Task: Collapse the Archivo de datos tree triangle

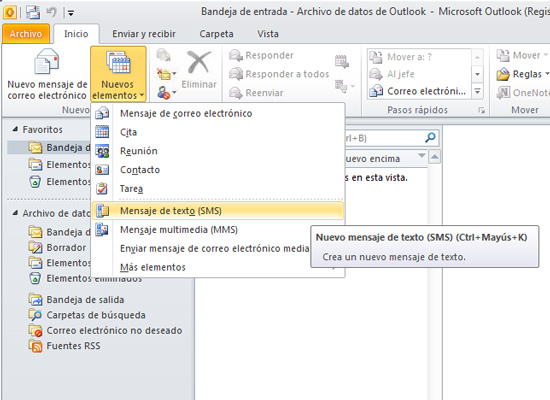Action: coord(15,213)
